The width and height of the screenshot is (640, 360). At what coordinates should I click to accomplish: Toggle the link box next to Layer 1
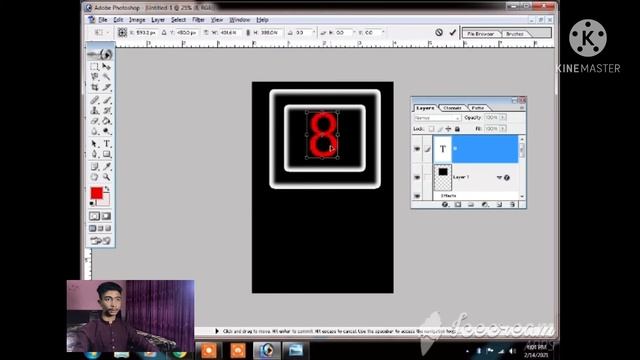tap(427, 177)
